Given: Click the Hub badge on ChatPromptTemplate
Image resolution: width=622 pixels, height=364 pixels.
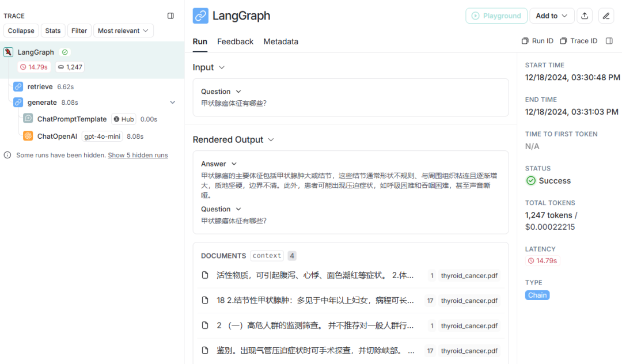Looking at the screenshot, I should click(124, 119).
